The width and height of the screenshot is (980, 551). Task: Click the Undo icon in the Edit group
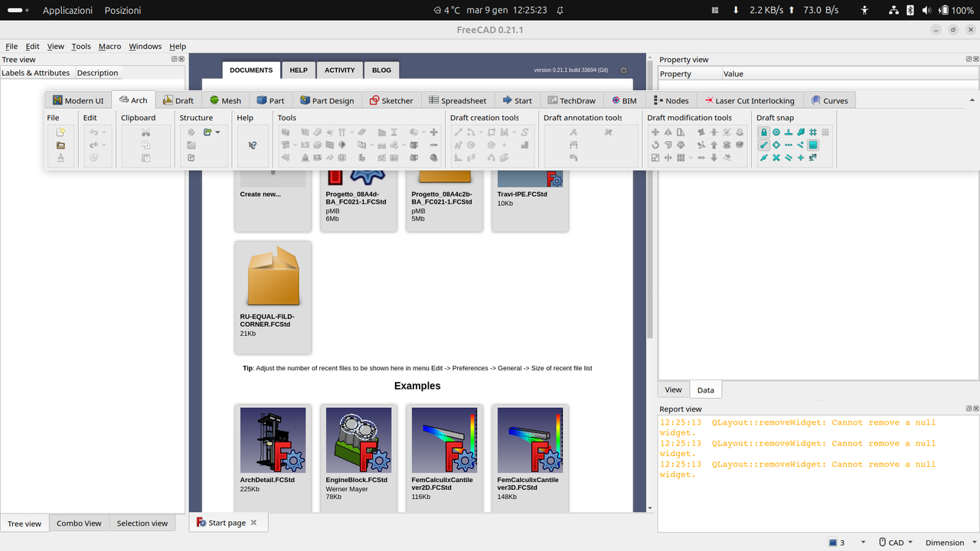pos(93,132)
